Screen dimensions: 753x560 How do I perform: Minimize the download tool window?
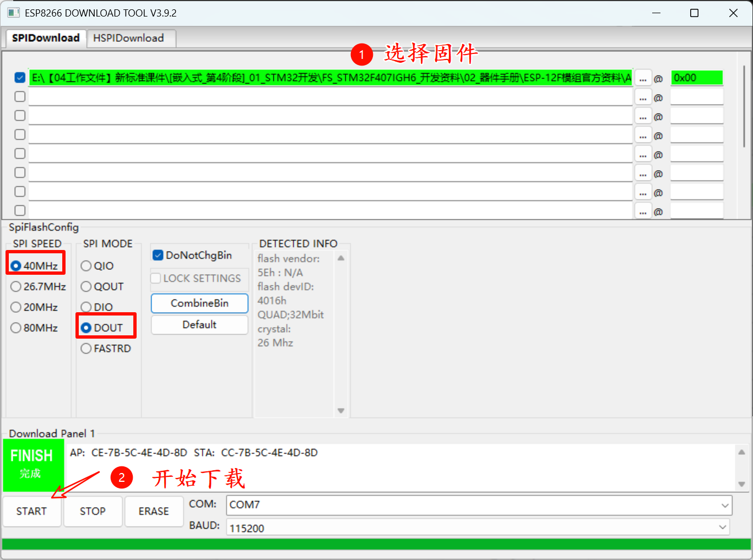click(656, 13)
